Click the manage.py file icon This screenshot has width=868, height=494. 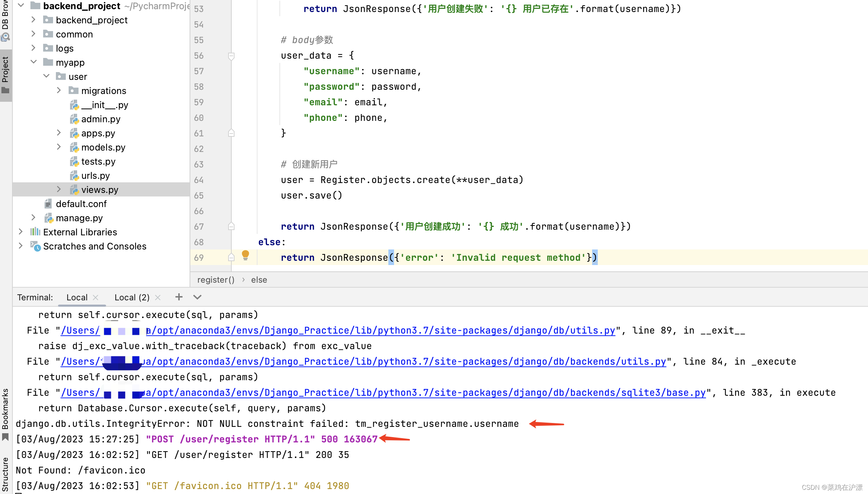49,218
